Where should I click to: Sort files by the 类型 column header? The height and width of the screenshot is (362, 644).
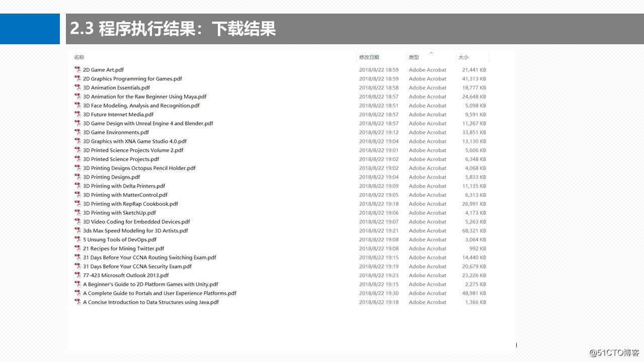414,57
